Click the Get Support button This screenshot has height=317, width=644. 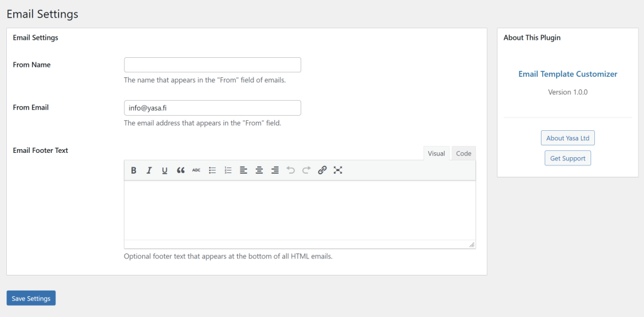[x=568, y=158]
